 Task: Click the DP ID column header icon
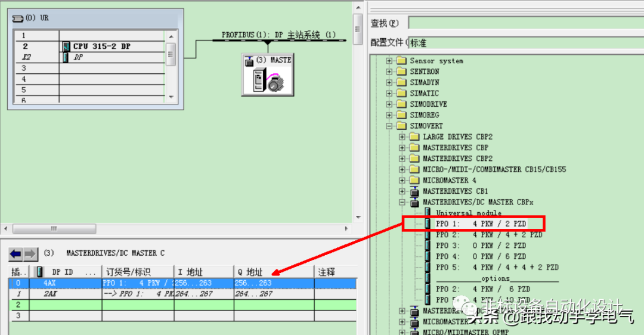pos(40,272)
